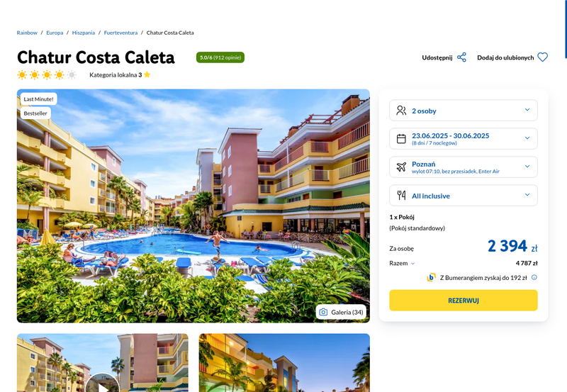This screenshot has height=392, width=567.
Task: Click the Bumerang logo icon
Action: click(432, 277)
